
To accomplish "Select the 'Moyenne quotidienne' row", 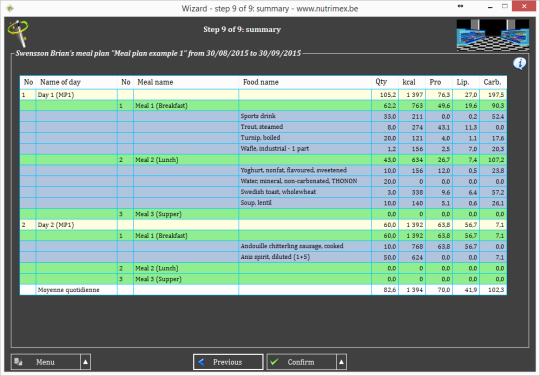I will pyautogui.click(x=263, y=290).
